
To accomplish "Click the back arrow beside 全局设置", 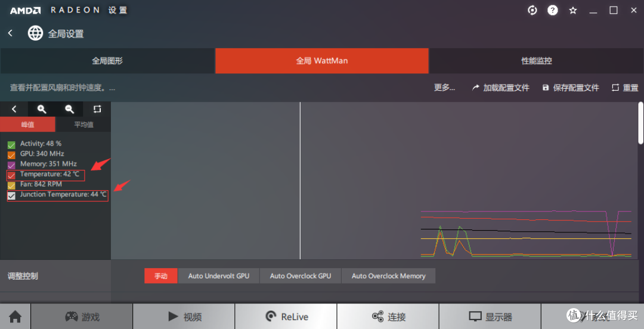I will tap(10, 33).
